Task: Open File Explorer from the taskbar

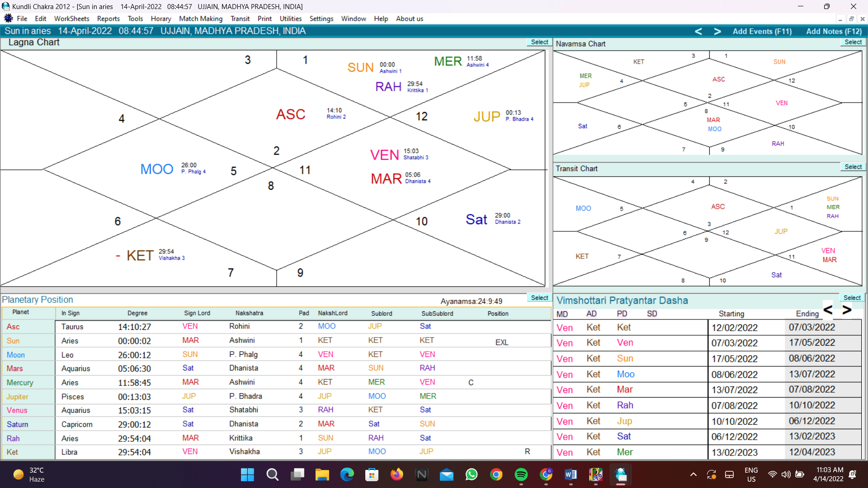Action: click(x=322, y=474)
